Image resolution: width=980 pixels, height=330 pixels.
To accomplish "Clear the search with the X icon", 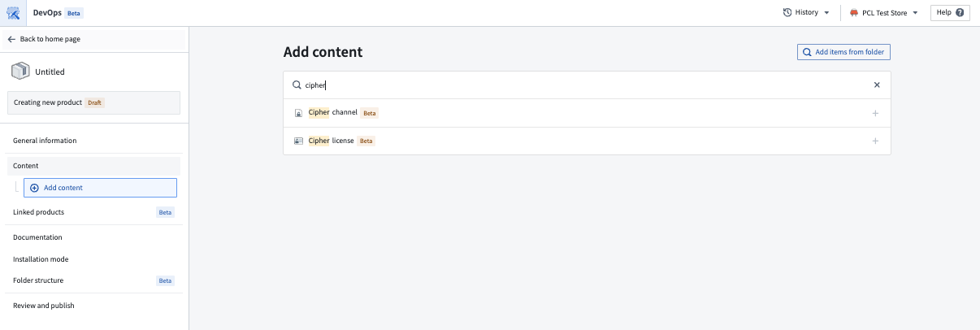I will pos(877,85).
